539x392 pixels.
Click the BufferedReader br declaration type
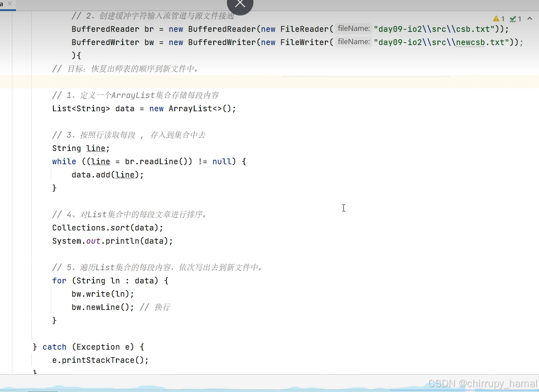point(106,29)
